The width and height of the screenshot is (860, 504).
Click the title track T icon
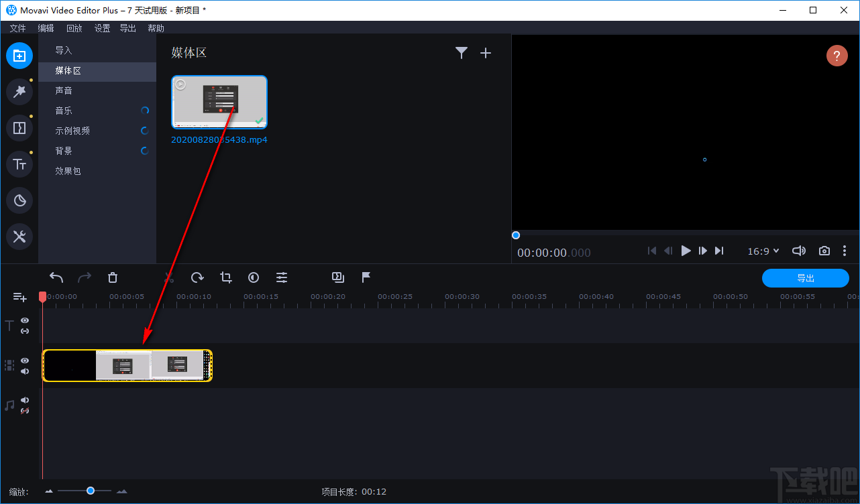point(9,326)
